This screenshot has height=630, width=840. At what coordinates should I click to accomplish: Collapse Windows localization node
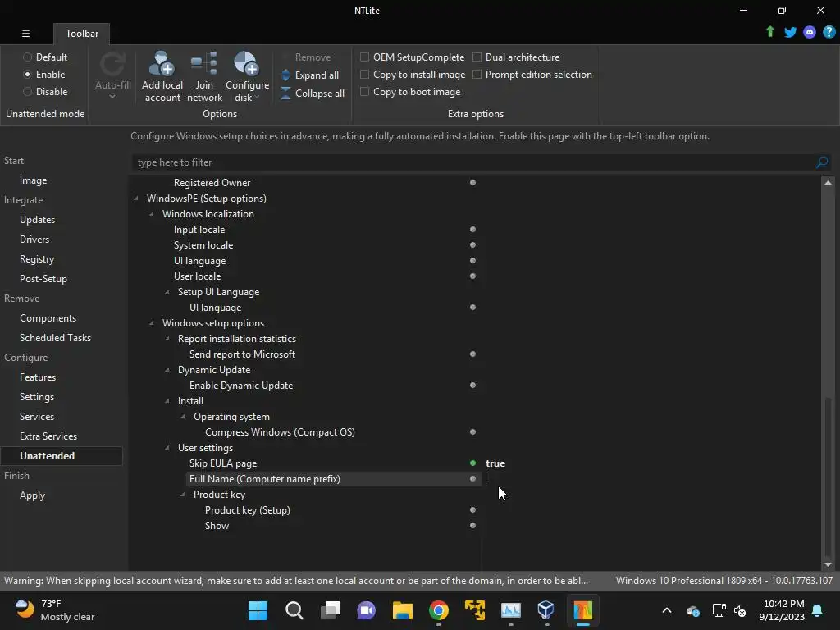click(152, 214)
